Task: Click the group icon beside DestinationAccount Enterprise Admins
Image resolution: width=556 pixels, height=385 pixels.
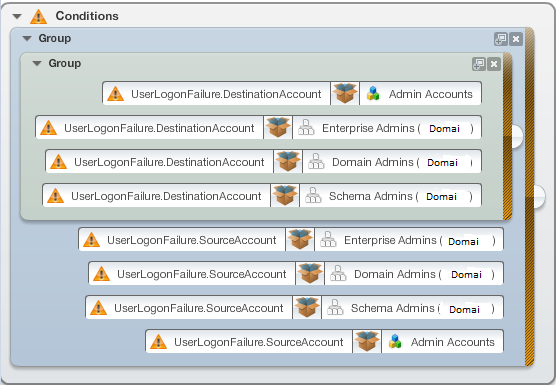Action: pyautogui.click(x=306, y=127)
